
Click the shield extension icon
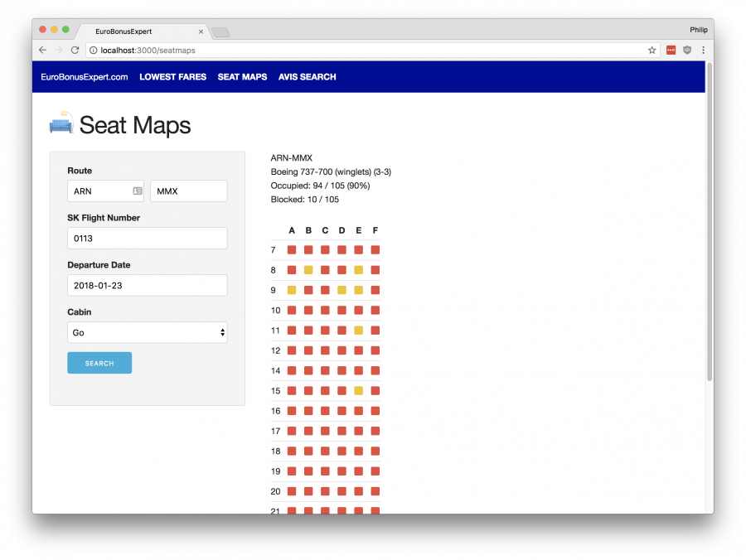(686, 51)
